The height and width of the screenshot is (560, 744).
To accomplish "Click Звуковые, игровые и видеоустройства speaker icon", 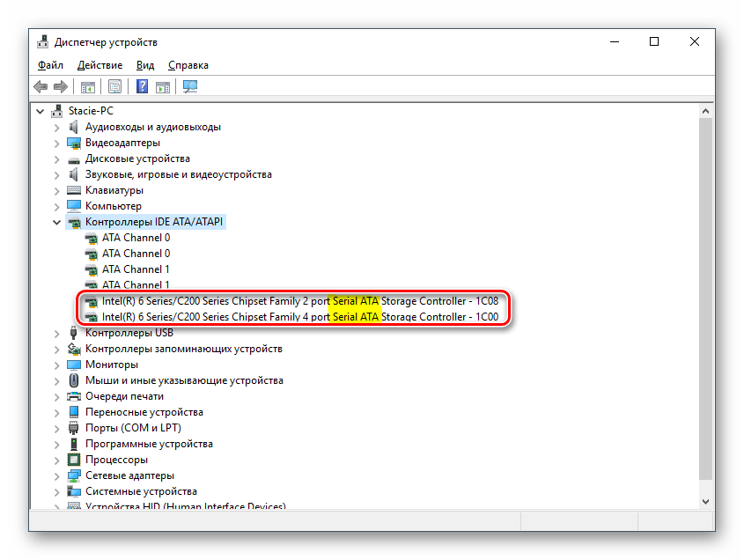I will (x=74, y=174).
